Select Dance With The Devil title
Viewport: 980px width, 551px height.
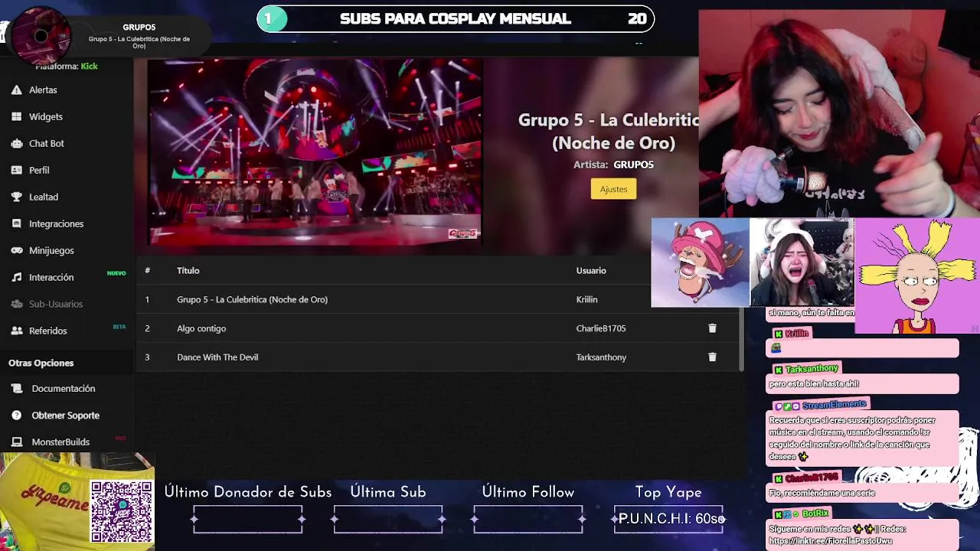tap(217, 357)
